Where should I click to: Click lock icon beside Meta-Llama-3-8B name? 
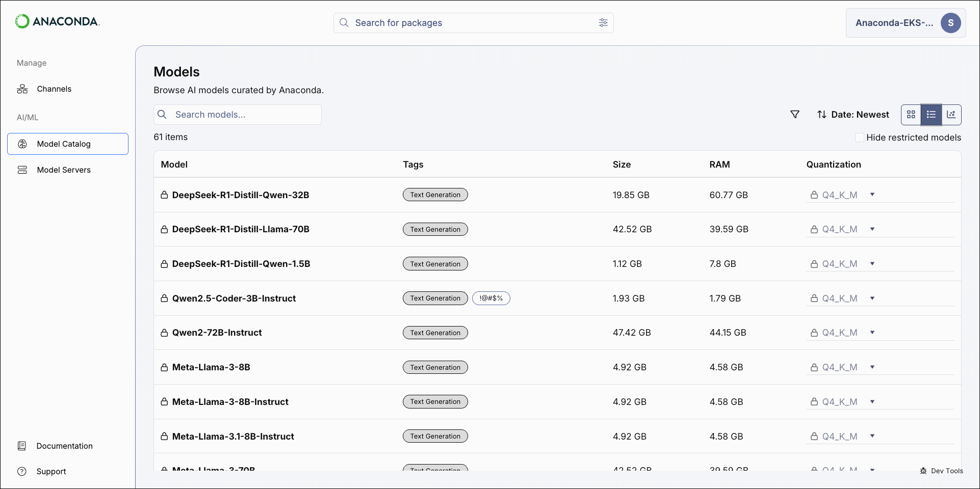(164, 367)
